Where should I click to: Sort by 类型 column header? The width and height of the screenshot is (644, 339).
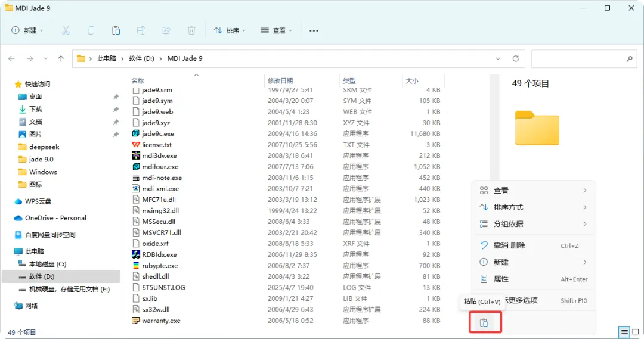coord(349,81)
